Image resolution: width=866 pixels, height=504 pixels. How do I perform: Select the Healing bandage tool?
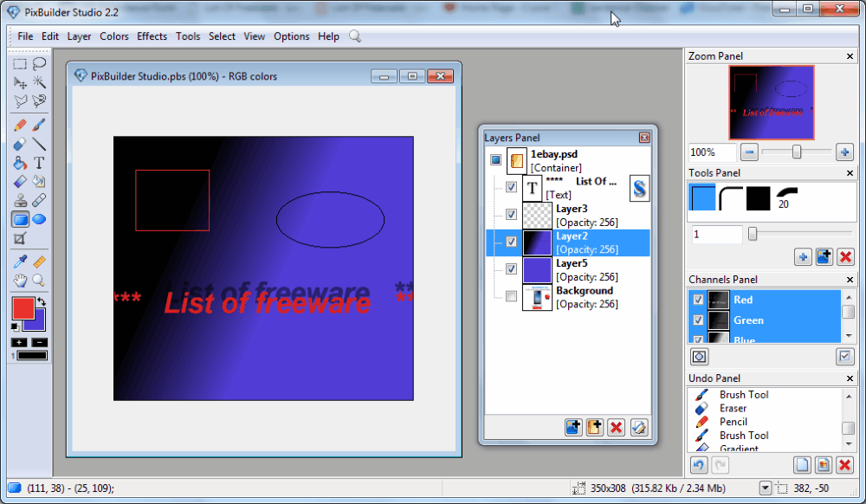pyautogui.click(x=39, y=200)
